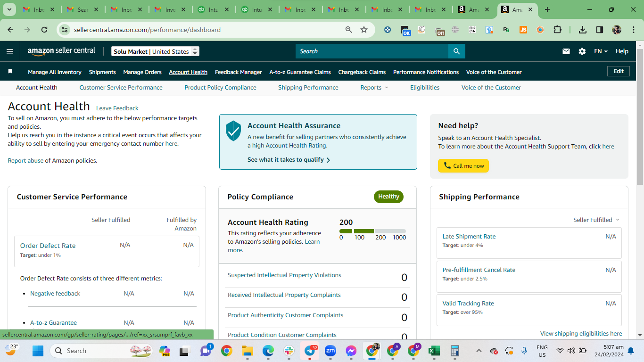Screen dimensions: 644x362
Task: Expand the Reports dropdown menu
Action: click(x=374, y=88)
